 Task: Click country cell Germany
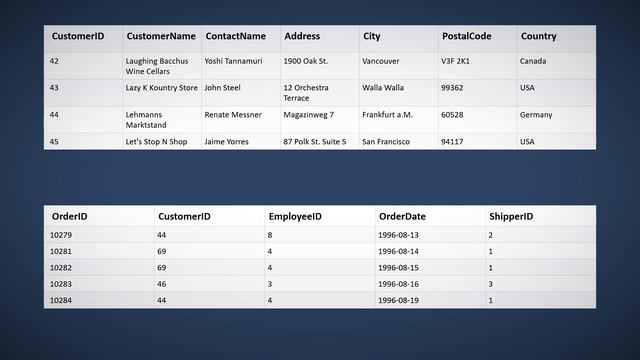(x=536, y=115)
